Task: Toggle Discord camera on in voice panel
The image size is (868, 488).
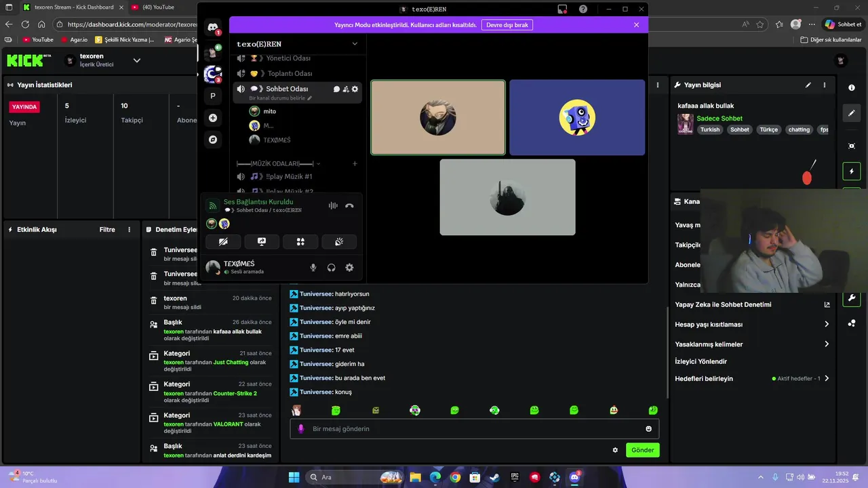Action: tap(223, 241)
